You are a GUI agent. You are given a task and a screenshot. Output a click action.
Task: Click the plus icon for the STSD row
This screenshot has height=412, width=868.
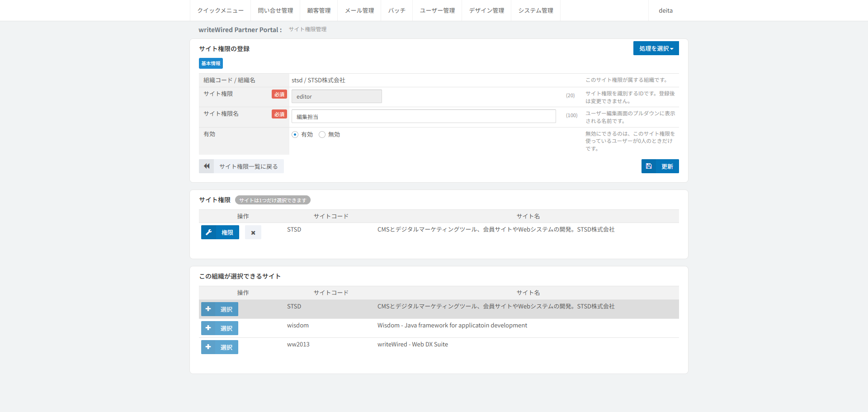[x=208, y=309]
